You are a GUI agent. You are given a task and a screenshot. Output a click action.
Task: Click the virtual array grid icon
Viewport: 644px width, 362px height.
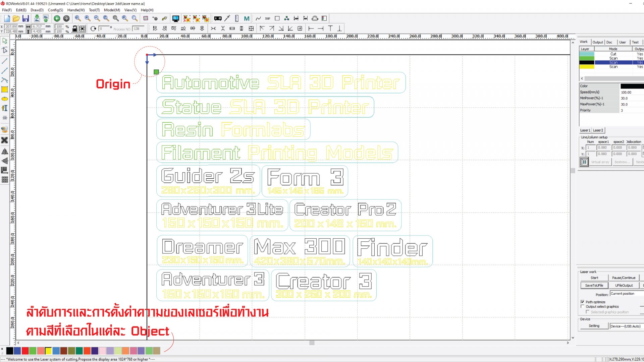coord(584,162)
